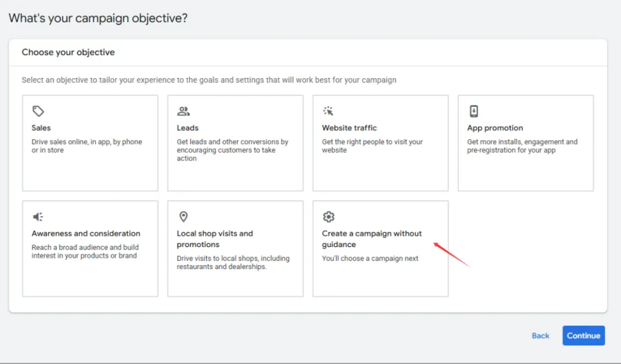Select the App promotion objective title
This screenshot has height=364, width=621.
[x=495, y=128]
